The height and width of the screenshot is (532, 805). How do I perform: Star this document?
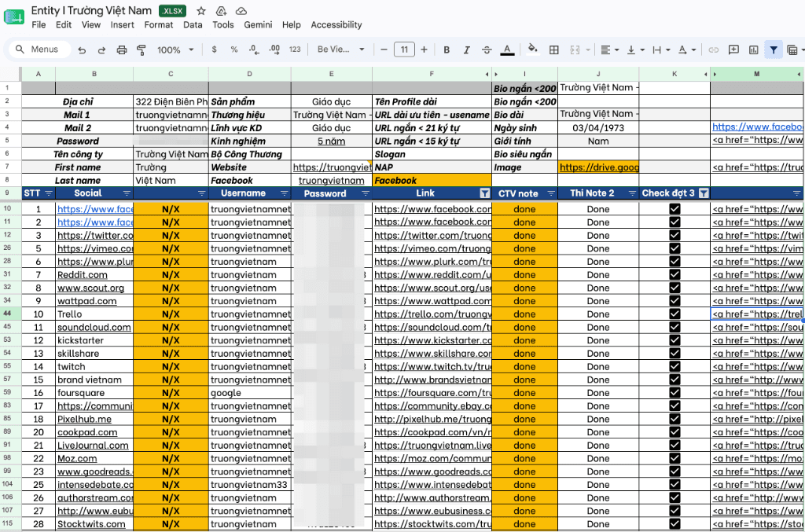click(x=201, y=11)
